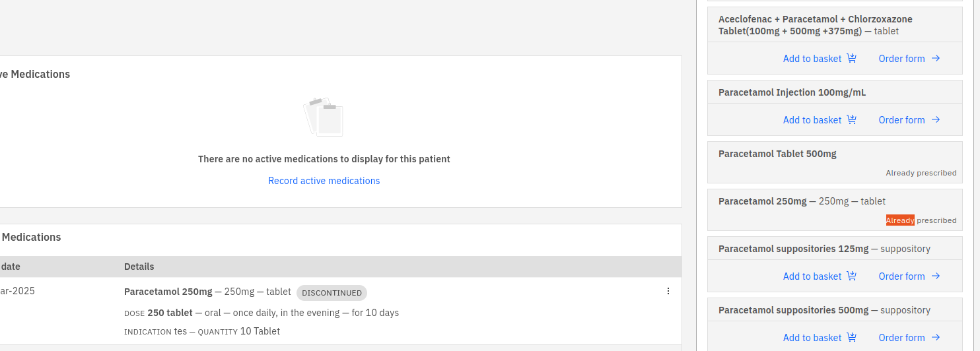Click 'Already prescribed' under Paracetamol Tablet 500mg
The height and width of the screenshot is (351, 980).
point(921,173)
